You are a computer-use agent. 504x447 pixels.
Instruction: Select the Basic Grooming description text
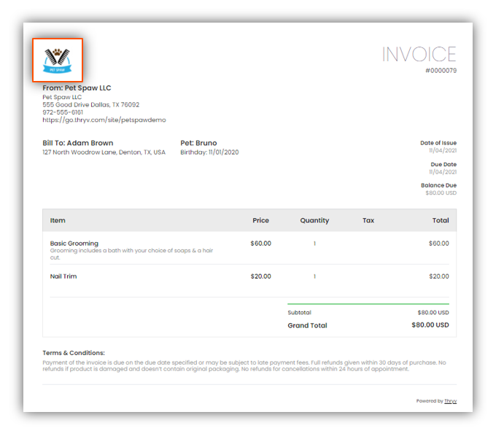[x=131, y=254]
